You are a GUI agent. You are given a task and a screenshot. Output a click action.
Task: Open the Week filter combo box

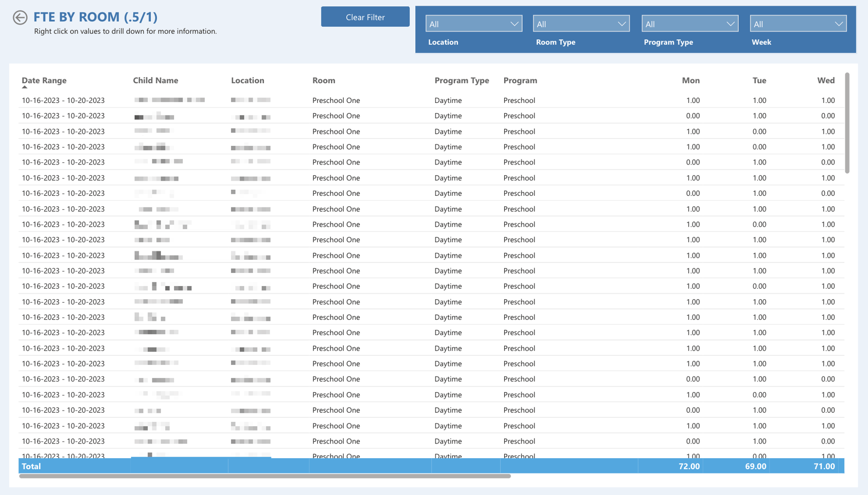point(797,23)
